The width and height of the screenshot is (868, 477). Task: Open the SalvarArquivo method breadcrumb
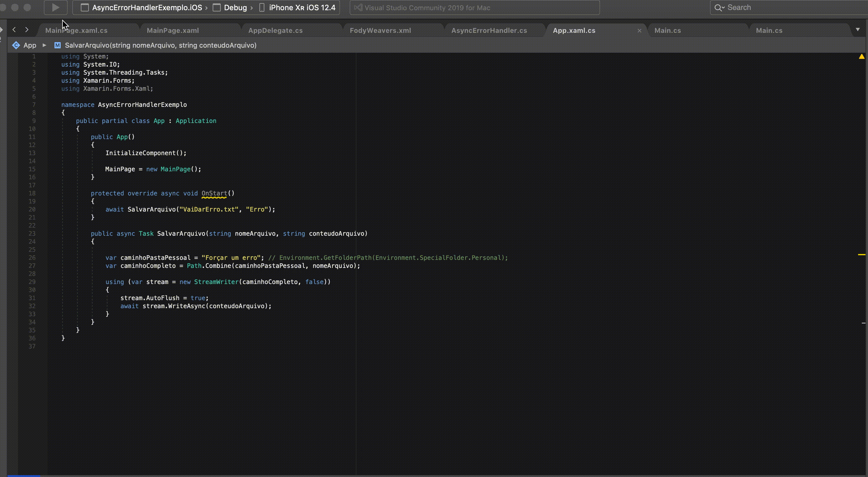click(160, 45)
